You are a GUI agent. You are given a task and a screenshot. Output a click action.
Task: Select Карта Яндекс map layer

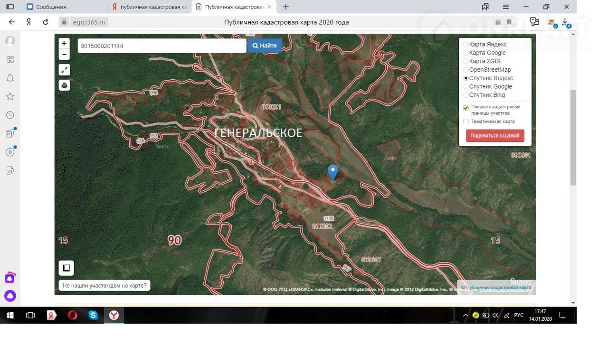(466, 45)
